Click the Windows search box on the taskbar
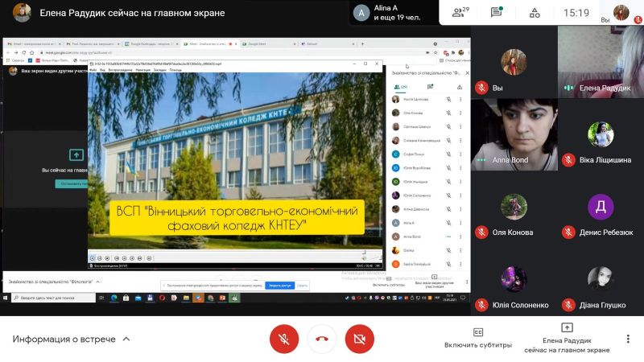 (x=54, y=298)
